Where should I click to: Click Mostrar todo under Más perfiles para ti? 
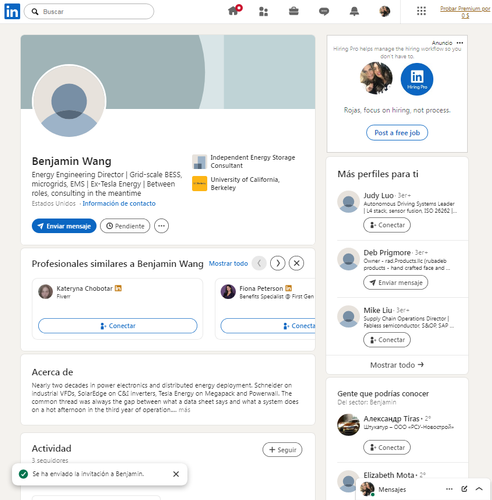(397, 365)
